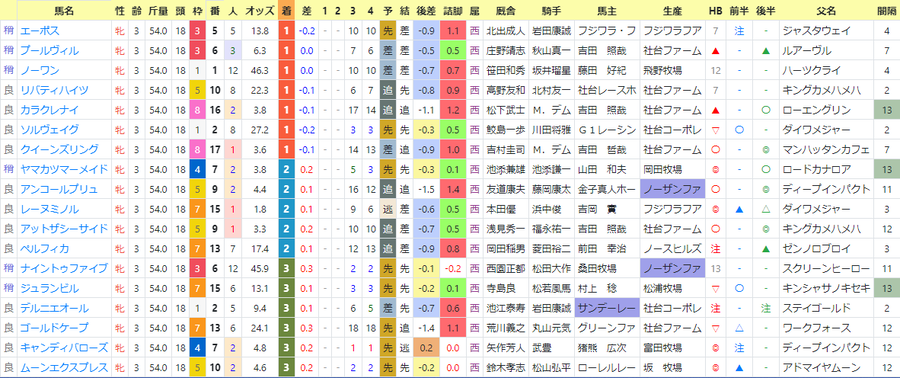Image resolution: width=900 pixels, height=378 pixels.
Task: Select sire name マンハッタンカフェ
Action: (825, 150)
